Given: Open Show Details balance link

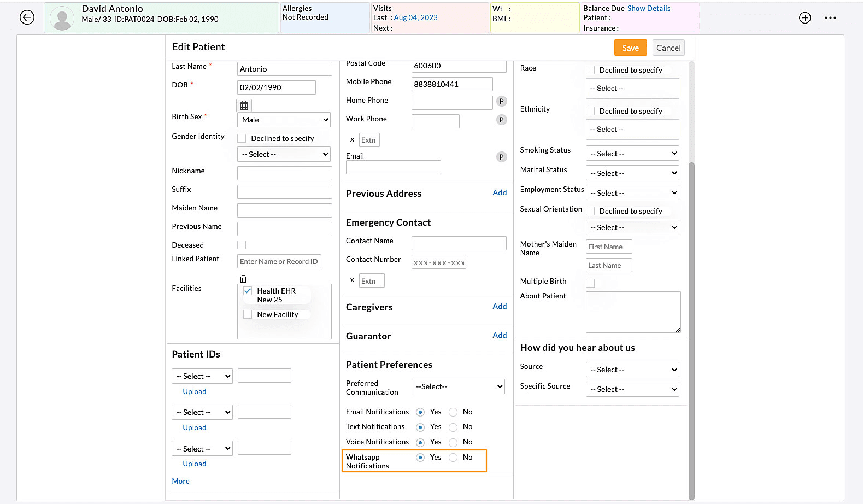Looking at the screenshot, I should pos(648,8).
